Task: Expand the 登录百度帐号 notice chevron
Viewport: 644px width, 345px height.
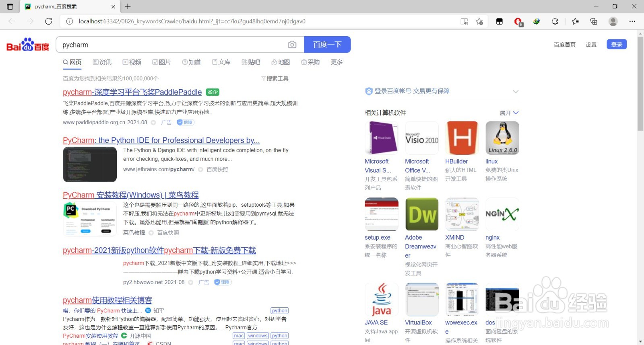Action: (x=516, y=91)
